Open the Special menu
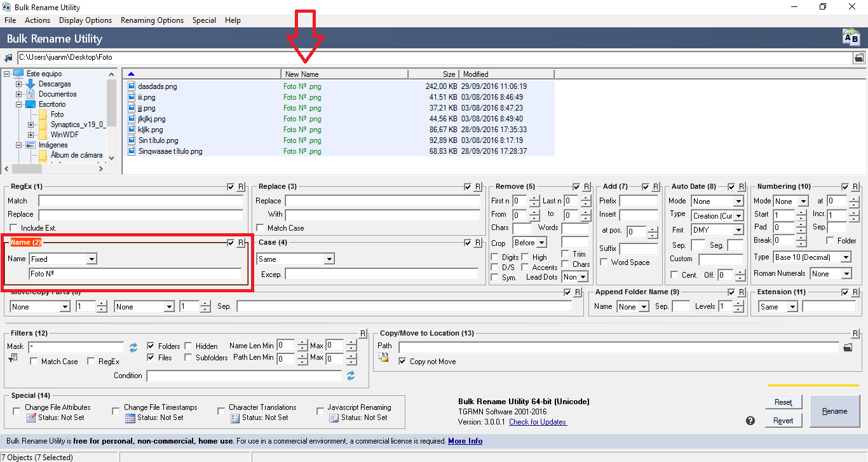 (x=204, y=20)
